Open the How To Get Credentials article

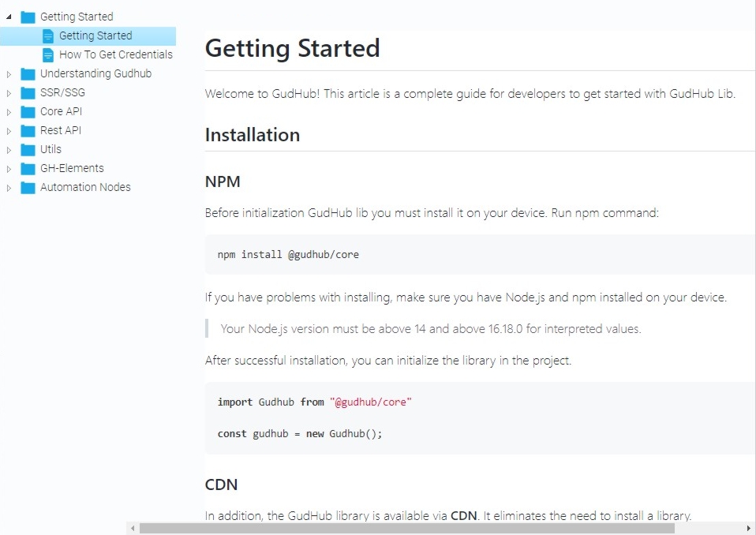click(x=116, y=54)
